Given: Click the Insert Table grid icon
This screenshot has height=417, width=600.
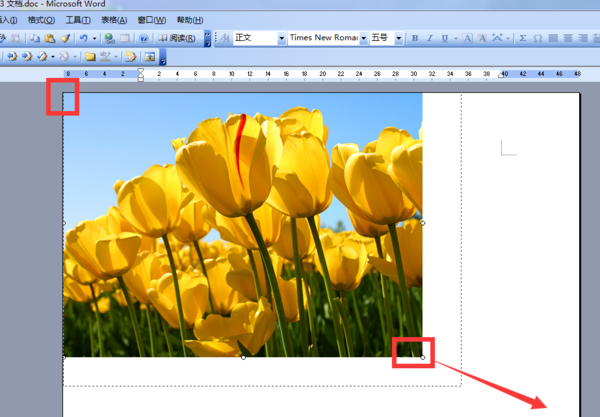Looking at the screenshot, I should (124, 38).
